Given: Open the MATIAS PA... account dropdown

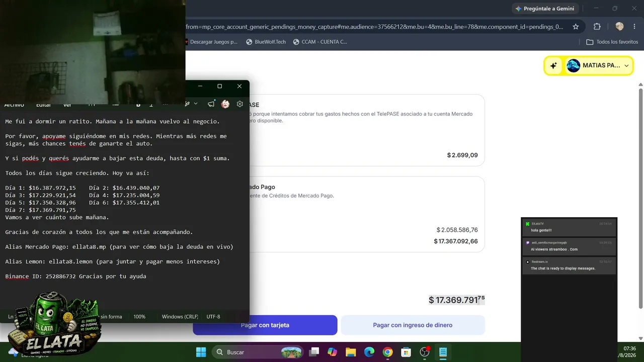Looking at the screenshot, I should tap(598, 65).
